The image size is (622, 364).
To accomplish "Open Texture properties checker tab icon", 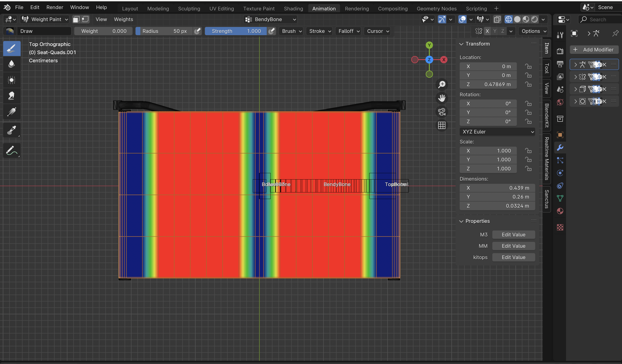I will 560,227.
